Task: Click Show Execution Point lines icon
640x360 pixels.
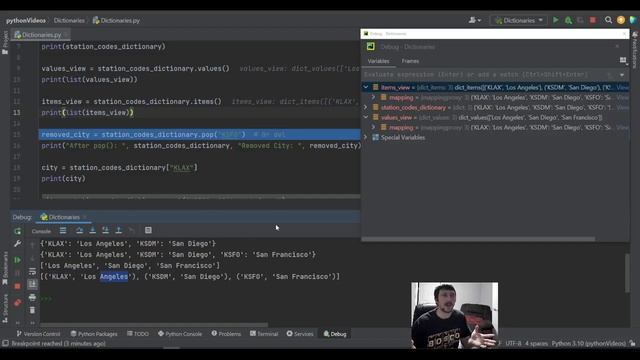Action: [x=63, y=231]
